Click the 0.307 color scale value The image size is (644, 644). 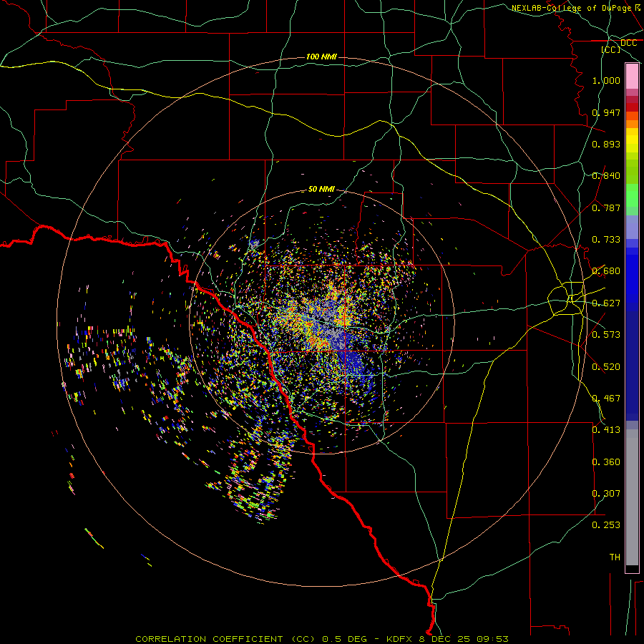(x=606, y=494)
